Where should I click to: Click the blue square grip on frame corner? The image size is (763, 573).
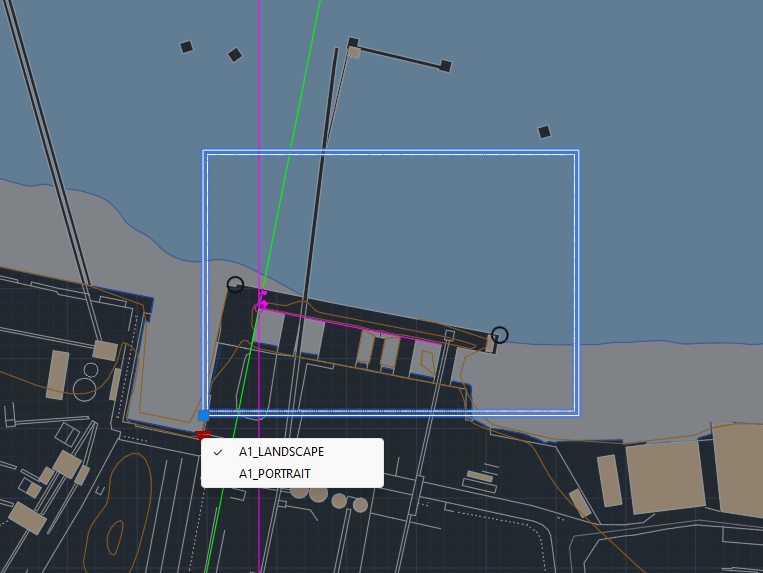coord(204,414)
